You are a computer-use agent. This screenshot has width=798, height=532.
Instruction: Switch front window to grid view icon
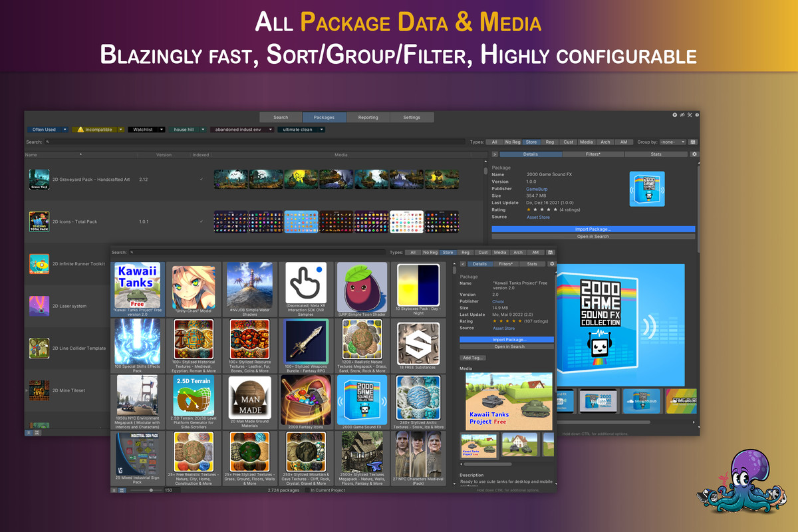coord(121,490)
